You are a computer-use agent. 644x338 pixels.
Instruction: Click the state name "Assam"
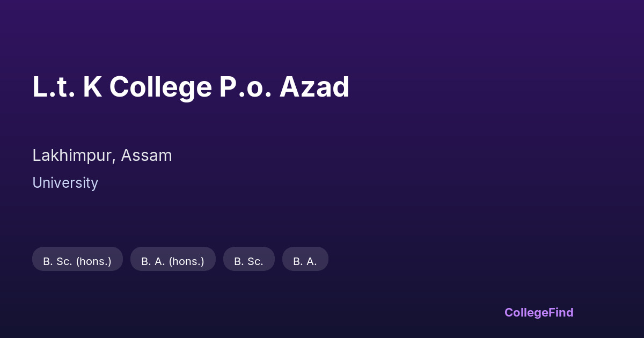click(147, 156)
